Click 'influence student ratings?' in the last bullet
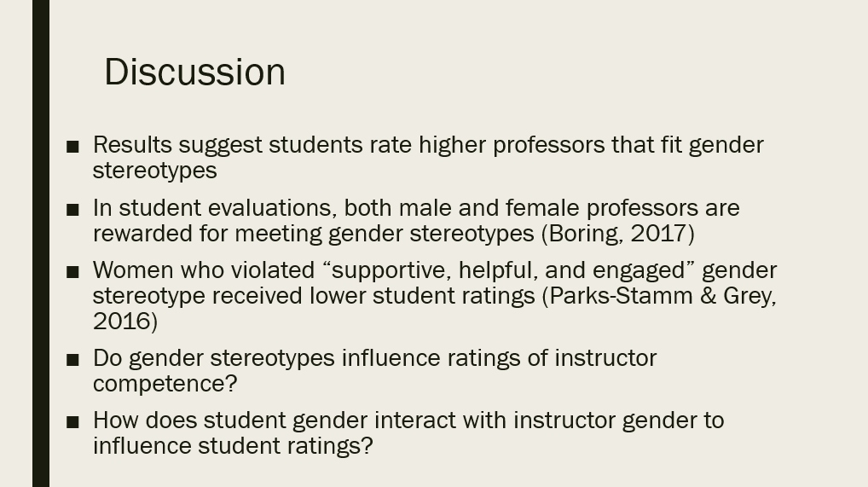 pos(233,445)
